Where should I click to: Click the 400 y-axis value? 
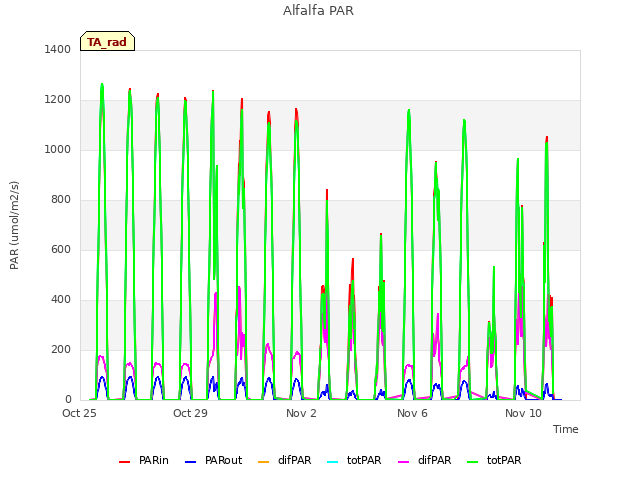coord(61,300)
